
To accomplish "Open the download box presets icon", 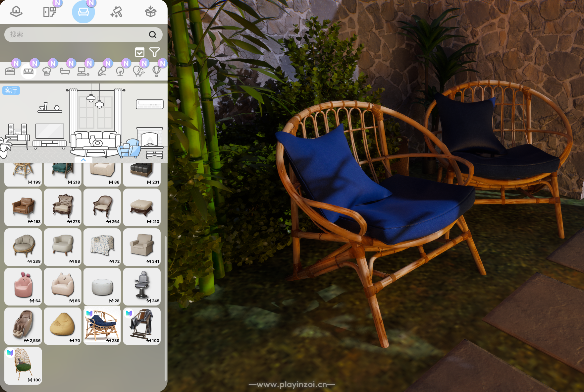I will click(x=151, y=12).
